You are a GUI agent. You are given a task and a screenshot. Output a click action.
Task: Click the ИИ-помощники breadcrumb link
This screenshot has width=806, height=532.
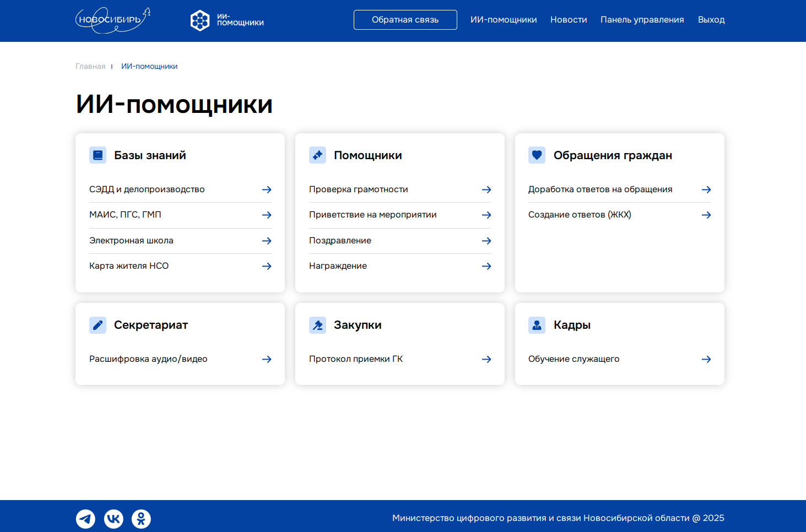(x=149, y=66)
